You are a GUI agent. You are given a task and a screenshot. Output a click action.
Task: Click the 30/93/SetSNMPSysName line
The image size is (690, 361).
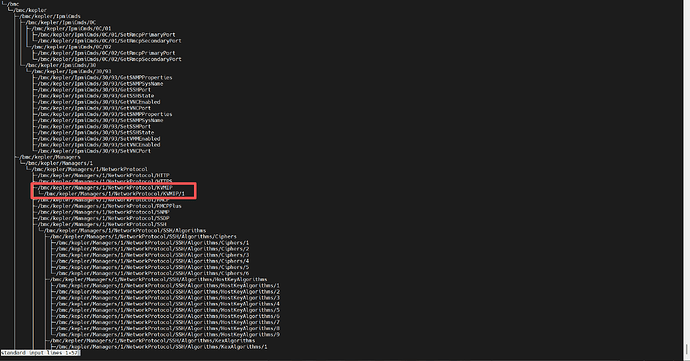point(100,120)
